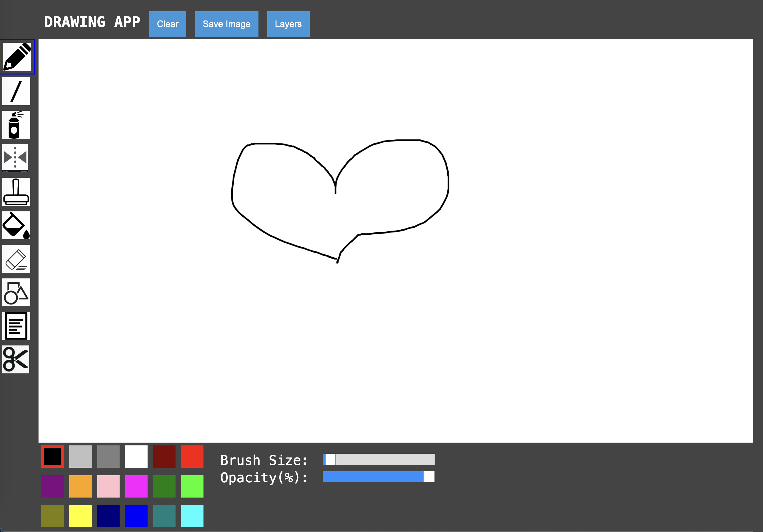Select the yellow color swatch

(80, 516)
